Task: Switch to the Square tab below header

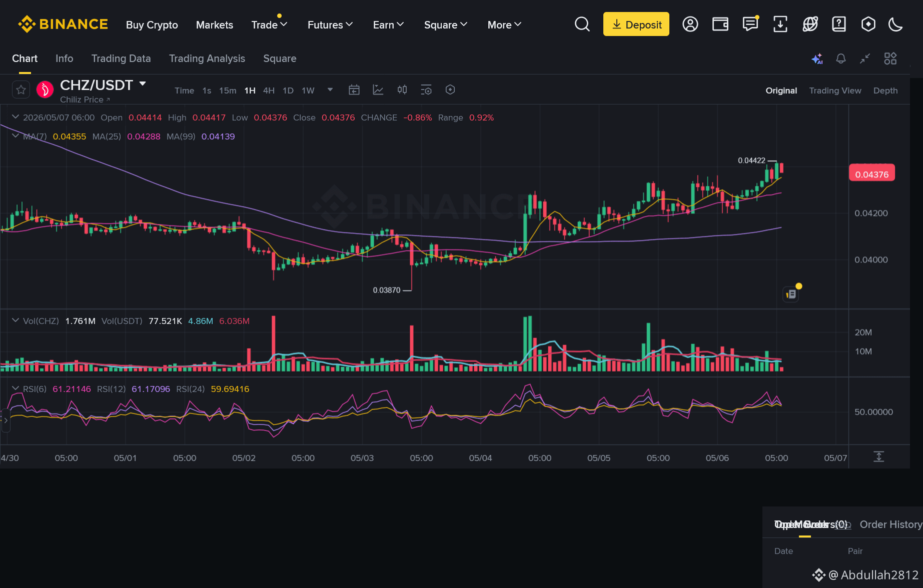Action: click(280, 58)
